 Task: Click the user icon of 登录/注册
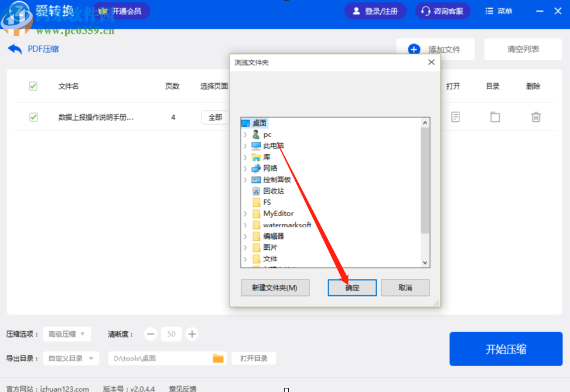[356, 11]
